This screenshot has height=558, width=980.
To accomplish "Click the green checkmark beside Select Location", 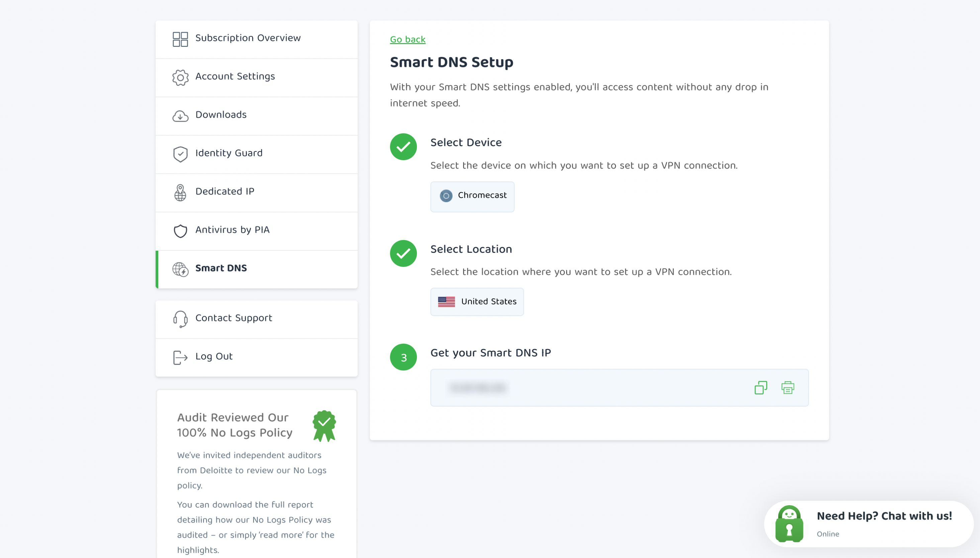I will point(404,253).
